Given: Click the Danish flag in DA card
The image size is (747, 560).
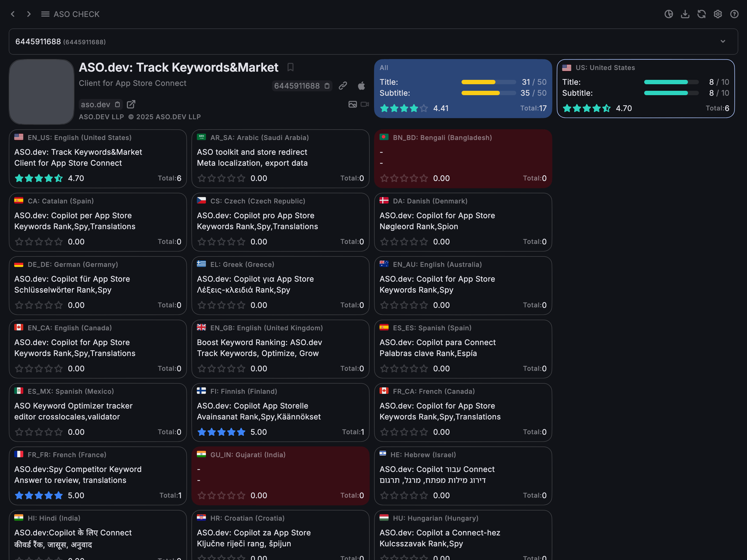Looking at the screenshot, I should point(384,201).
